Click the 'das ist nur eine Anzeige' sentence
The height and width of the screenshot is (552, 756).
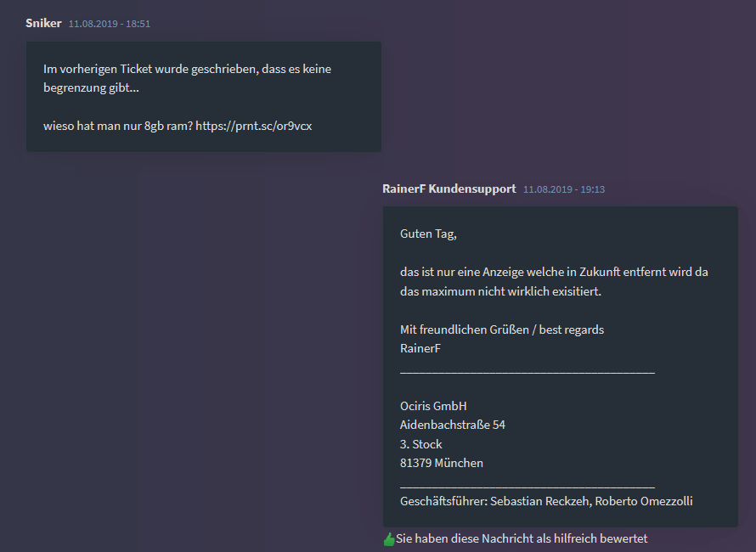pos(554,273)
